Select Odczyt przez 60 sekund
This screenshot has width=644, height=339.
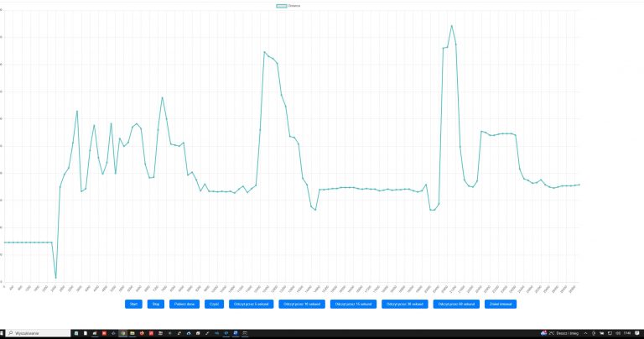457,304
